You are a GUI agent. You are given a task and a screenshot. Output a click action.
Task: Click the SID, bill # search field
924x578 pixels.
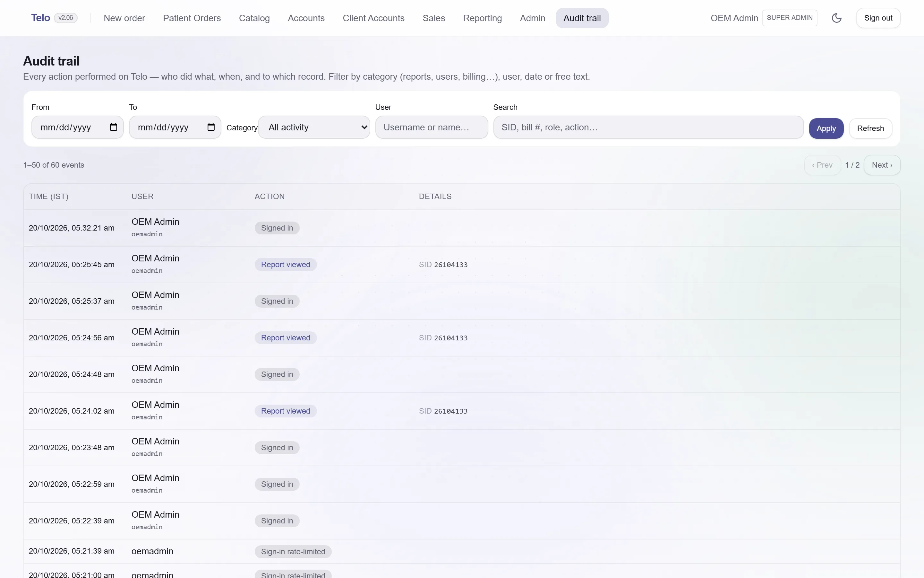point(648,127)
